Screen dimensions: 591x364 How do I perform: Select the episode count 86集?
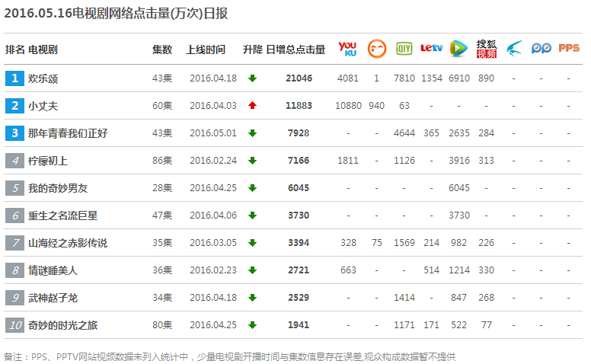[162, 161]
